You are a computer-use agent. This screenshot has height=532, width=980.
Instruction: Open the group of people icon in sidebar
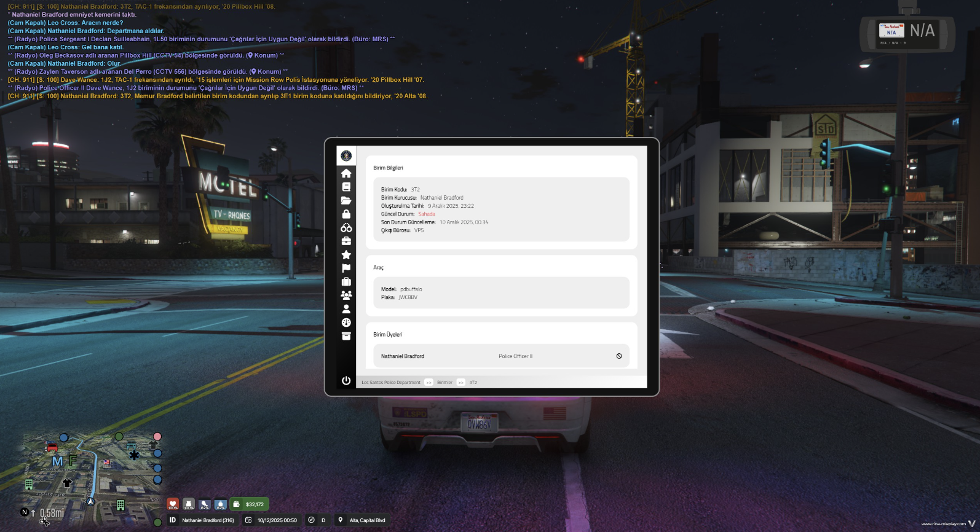346,295
